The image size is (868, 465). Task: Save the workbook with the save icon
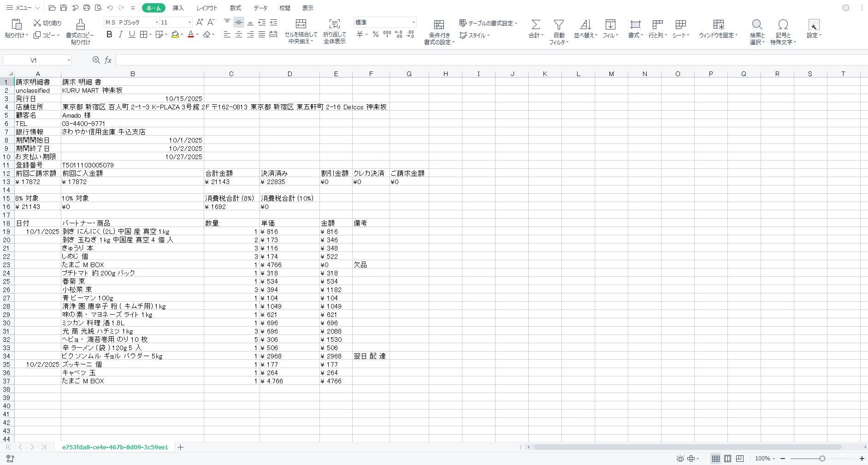pyautogui.click(x=64, y=8)
